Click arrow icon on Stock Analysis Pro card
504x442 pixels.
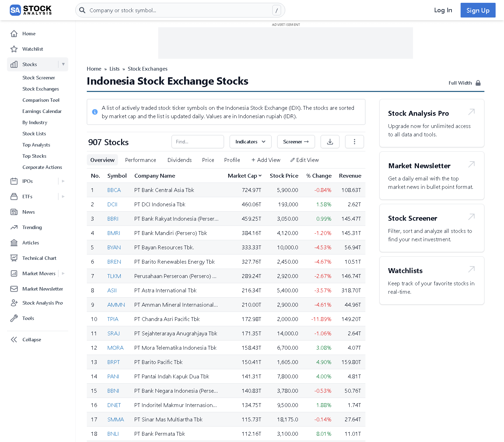471,112
